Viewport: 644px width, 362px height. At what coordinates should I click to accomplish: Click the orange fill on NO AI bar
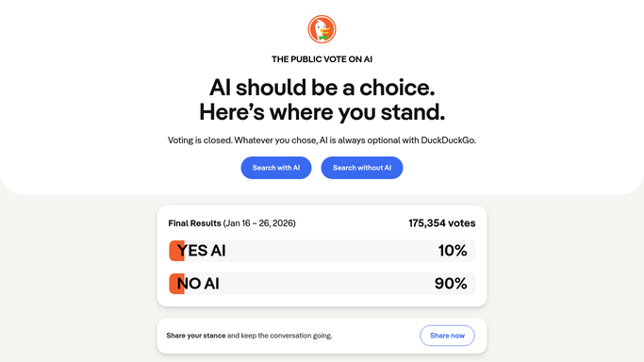tap(176, 284)
